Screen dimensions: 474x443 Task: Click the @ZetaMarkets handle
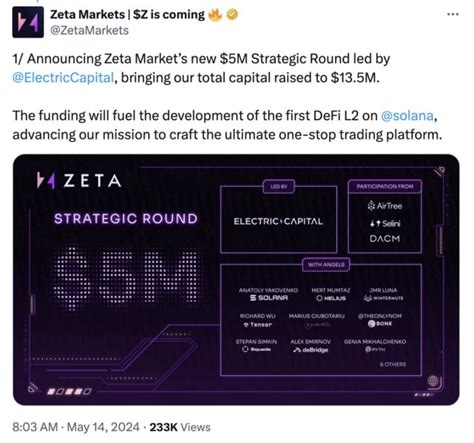click(89, 30)
